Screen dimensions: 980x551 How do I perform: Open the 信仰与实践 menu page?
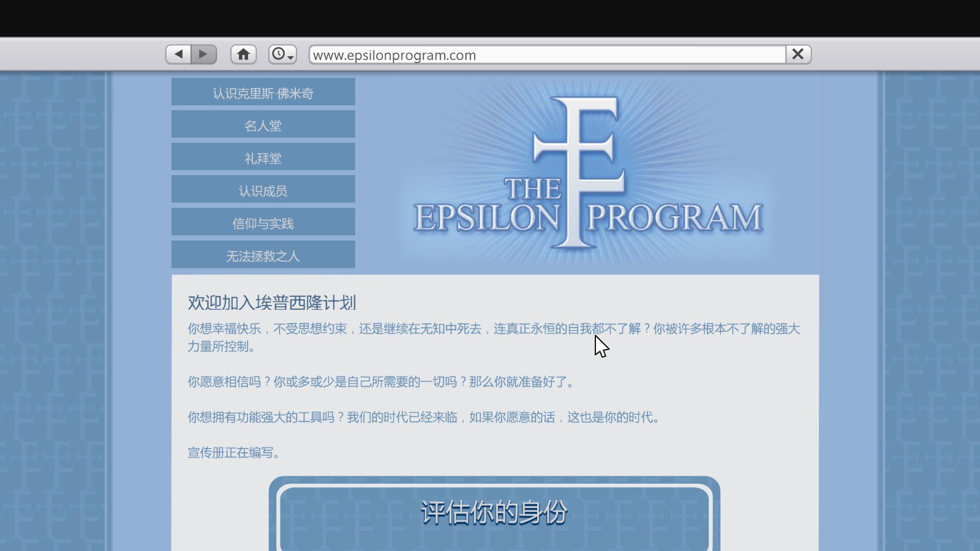click(x=263, y=222)
